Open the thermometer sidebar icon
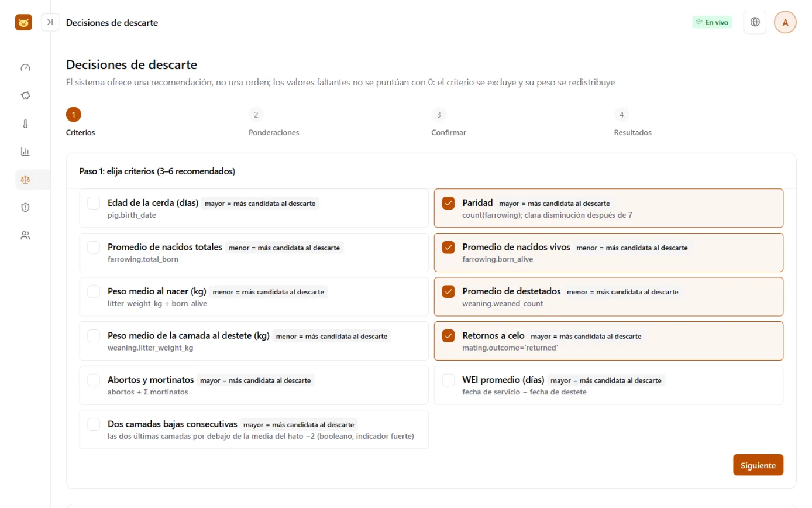Screen dimensions: 812x508 pos(25,123)
